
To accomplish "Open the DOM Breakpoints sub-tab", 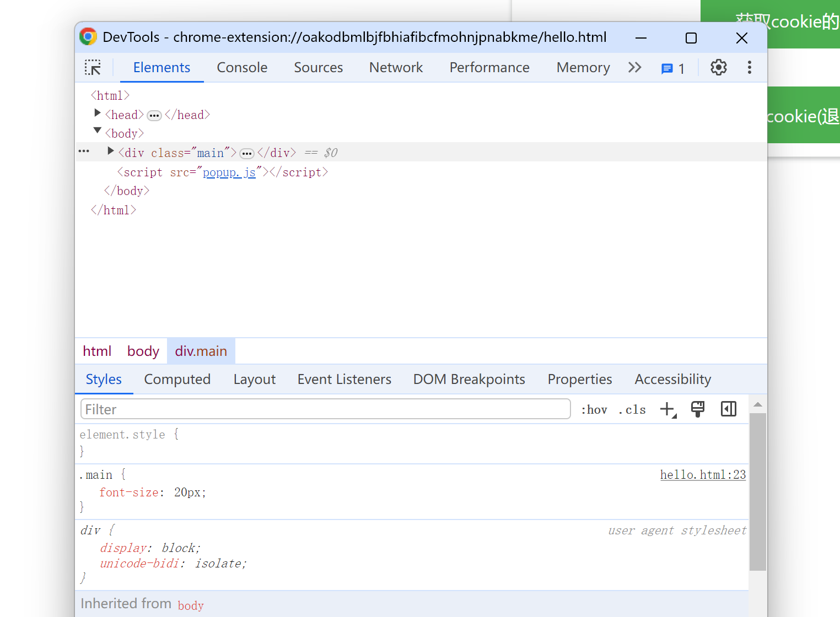I will 469,380.
